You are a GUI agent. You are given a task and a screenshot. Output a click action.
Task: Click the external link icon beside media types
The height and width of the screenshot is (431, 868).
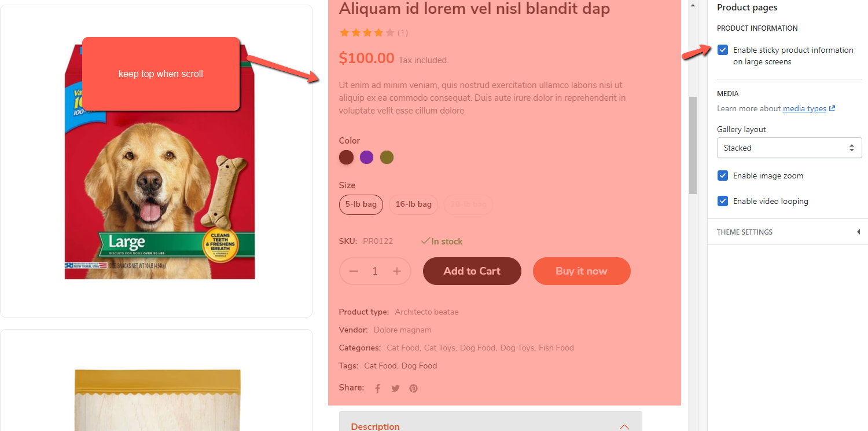coord(832,108)
